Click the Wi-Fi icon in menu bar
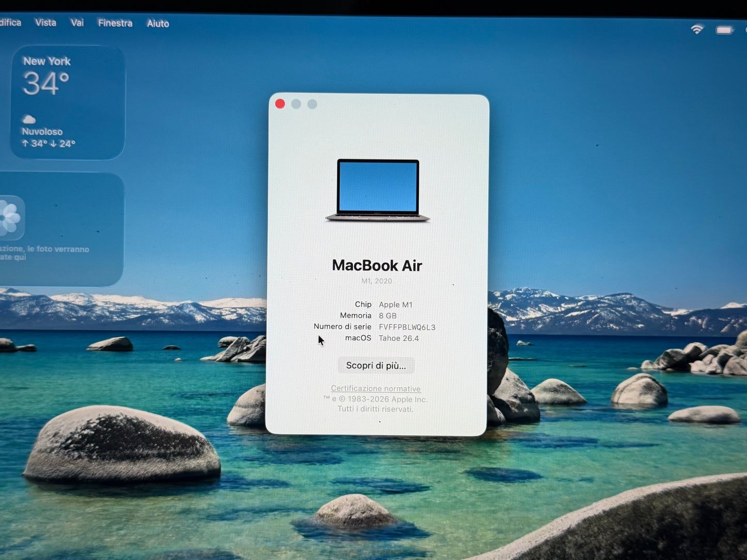 click(x=697, y=29)
